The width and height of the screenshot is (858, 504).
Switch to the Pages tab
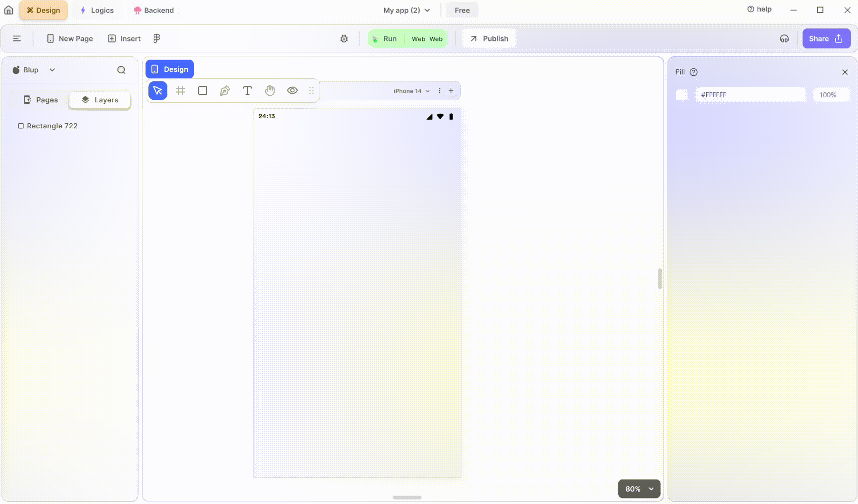(x=40, y=100)
